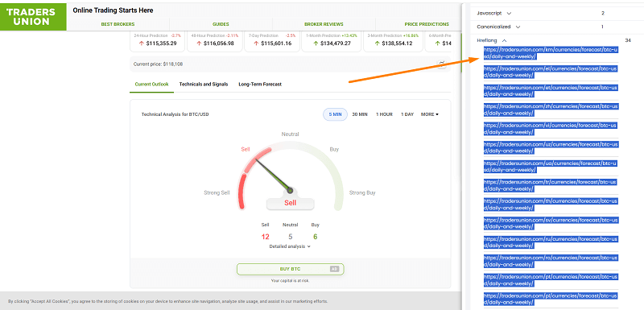The height and width of the screenshot is (310, 644).
Task: Click the Sell label on the gauge hub
Action: coord(291,203)
